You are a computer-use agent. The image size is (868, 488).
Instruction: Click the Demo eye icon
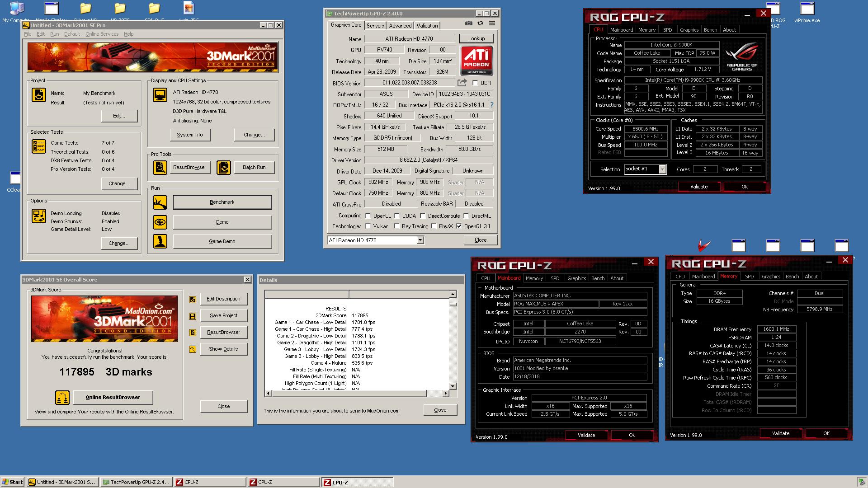[x=160, y=222]
